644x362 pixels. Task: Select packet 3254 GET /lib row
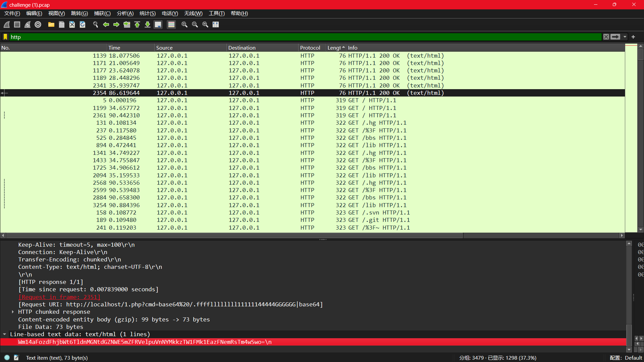[312, 205]
